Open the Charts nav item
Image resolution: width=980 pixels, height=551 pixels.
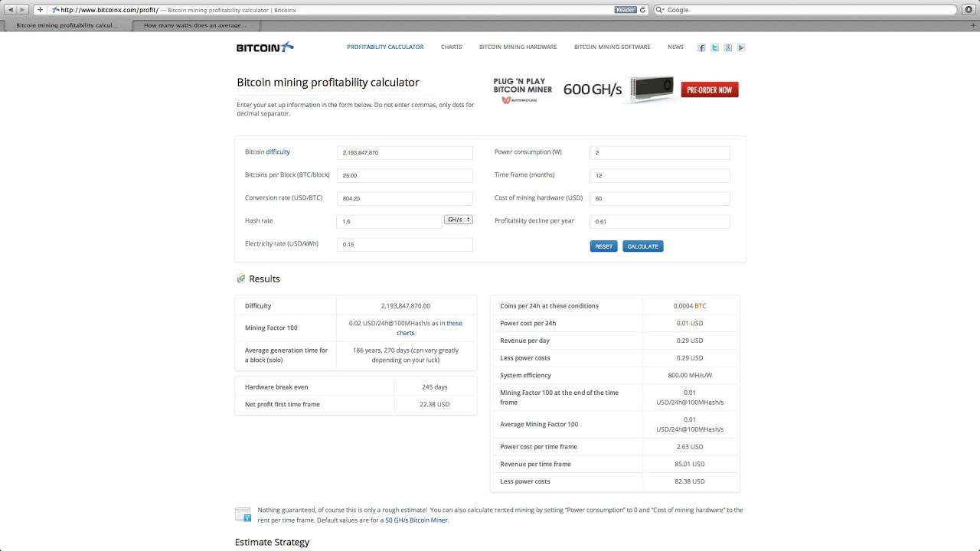click(x=451, y=47)
